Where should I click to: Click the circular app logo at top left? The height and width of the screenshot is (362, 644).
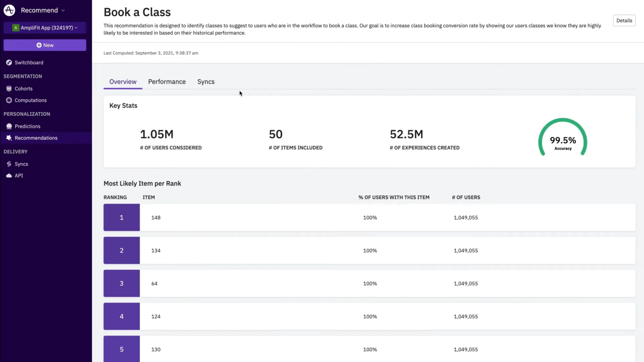coord(9,10)
